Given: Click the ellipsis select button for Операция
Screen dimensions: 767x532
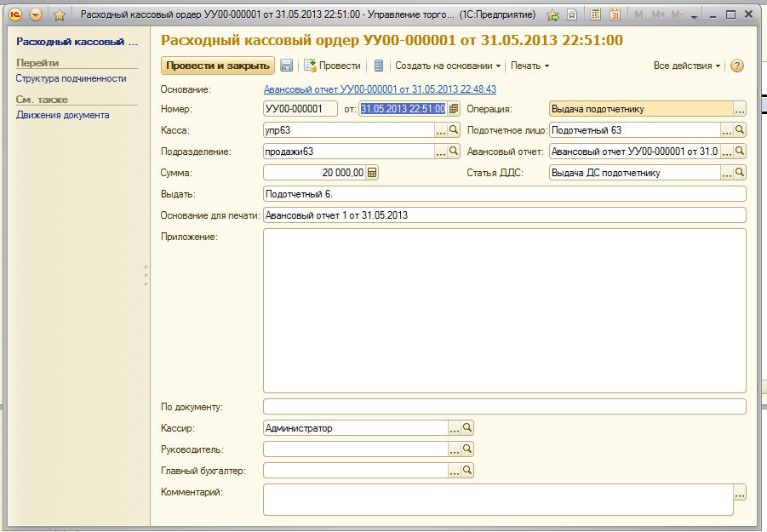Looking at the screenshot, I should point(739,109).
